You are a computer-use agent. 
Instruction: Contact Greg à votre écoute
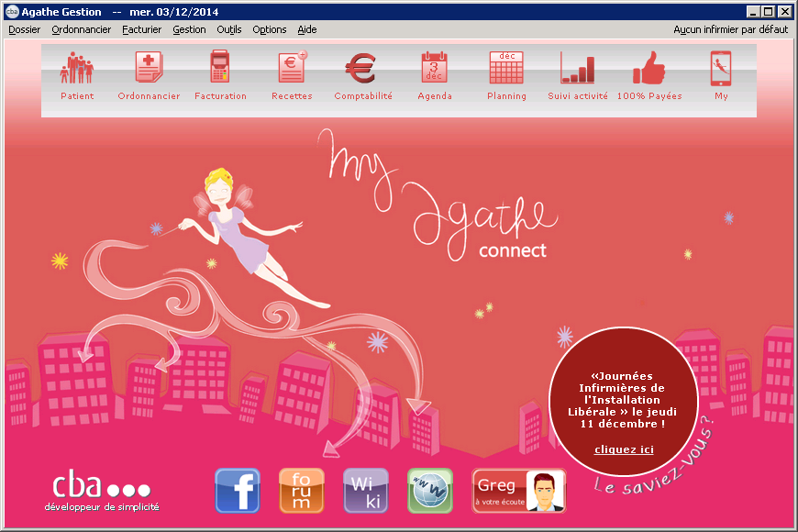click(x=518, y=491)
